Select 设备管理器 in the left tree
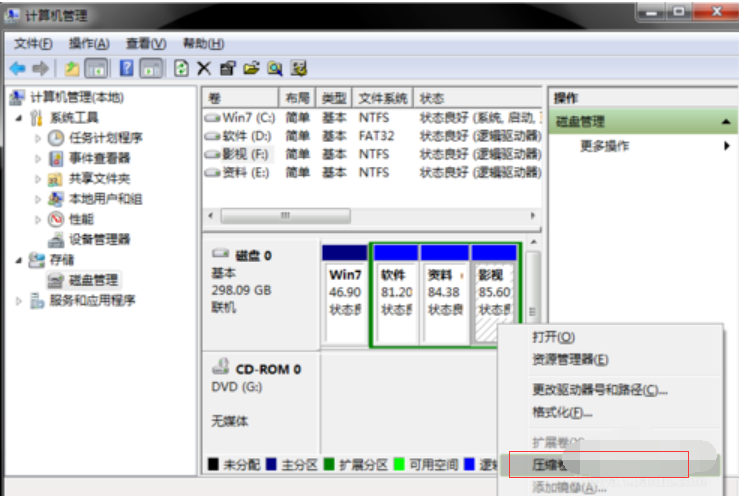739x496 pixels. point(99,240)
